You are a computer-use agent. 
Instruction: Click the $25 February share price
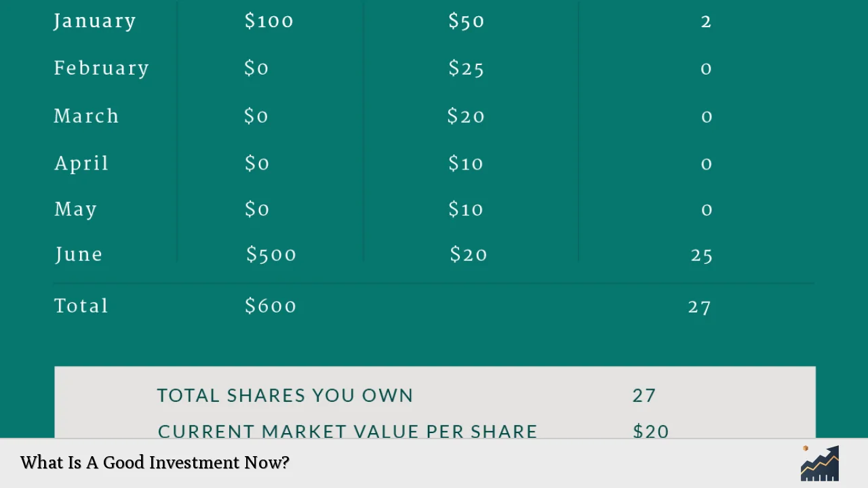[467, 68]
